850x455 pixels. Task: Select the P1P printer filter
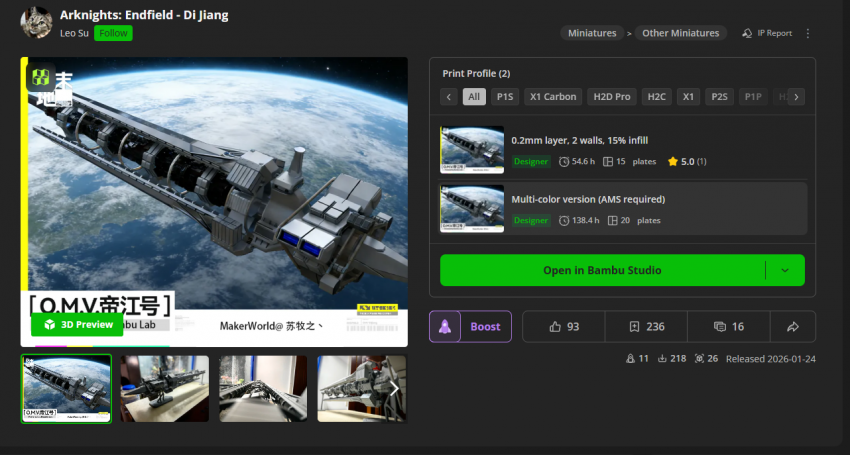pos(753,97)
